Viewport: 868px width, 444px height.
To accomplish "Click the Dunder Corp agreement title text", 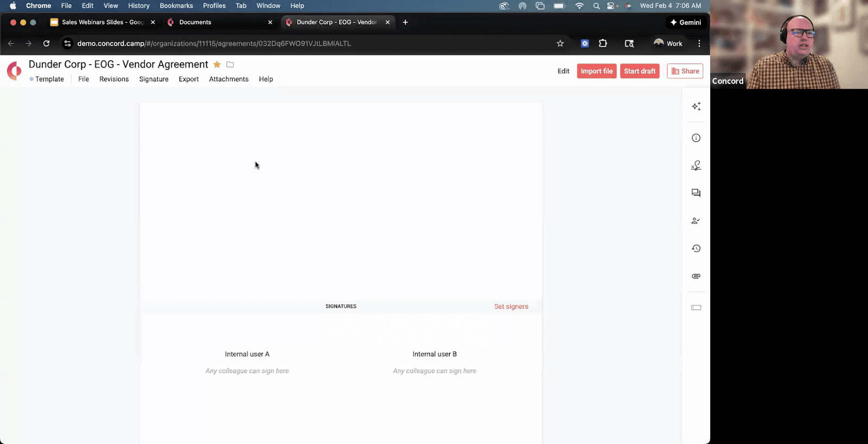I will click(x=118, y=65).
